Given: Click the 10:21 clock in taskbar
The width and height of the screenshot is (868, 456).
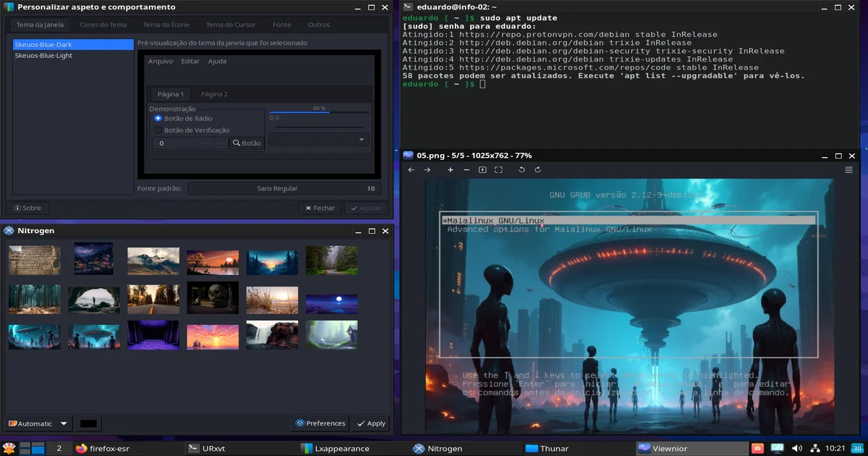Looking at the screenshot, I should 835,449.
